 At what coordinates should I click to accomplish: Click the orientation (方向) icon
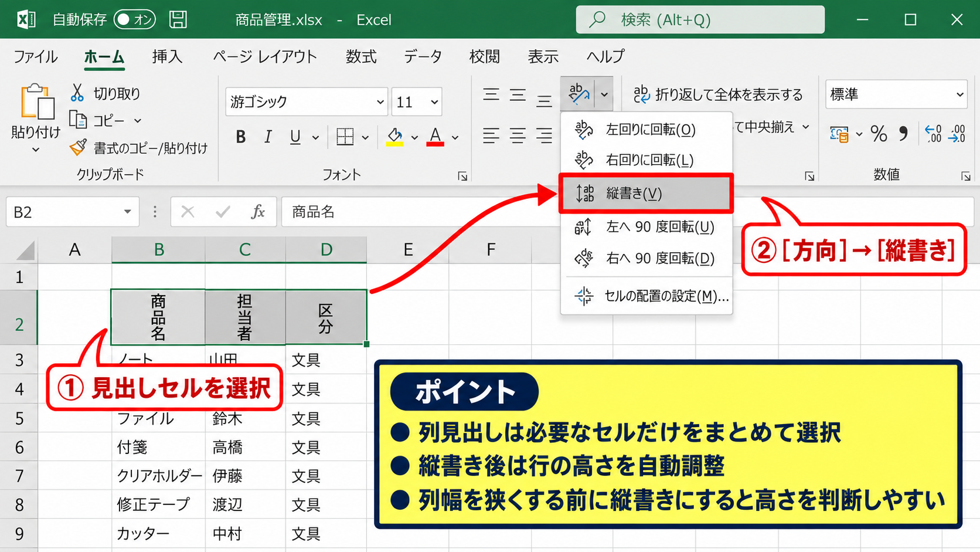(578, 94)
